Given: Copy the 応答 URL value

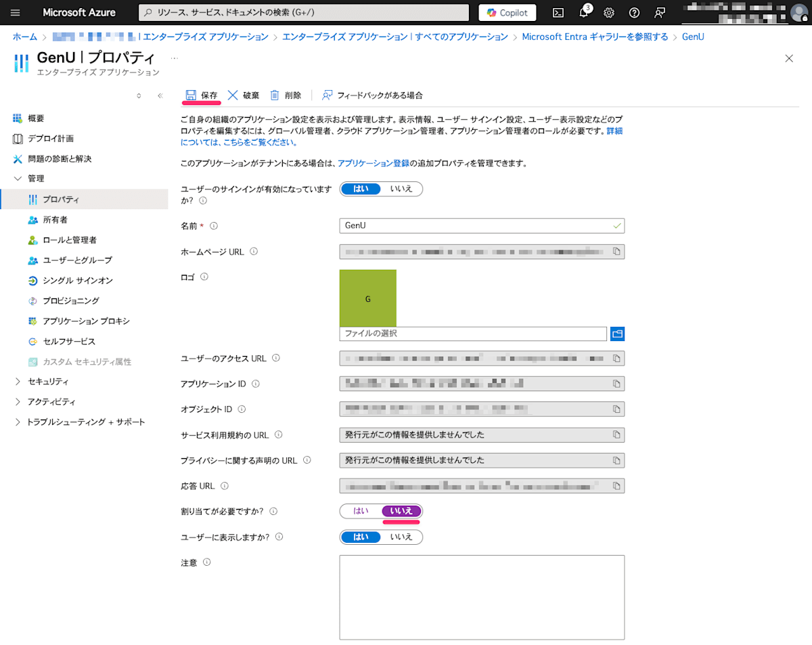Looking at the screenshot, I should point(616,486).
